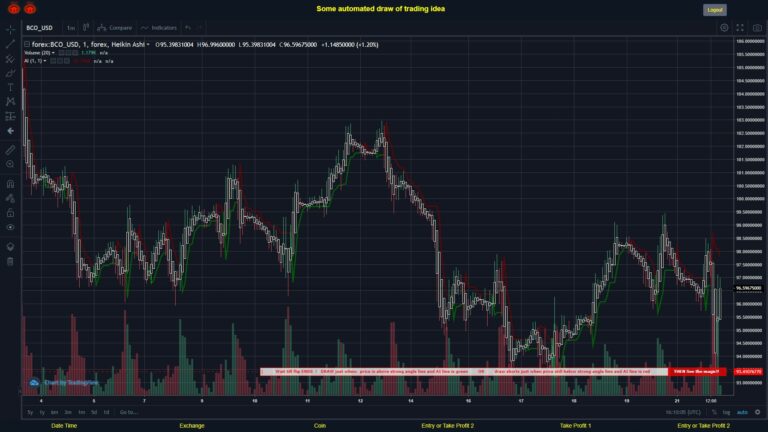The image size is (768, 432).
Task: Open timezone menu at UTC clock
Action: 683,412
